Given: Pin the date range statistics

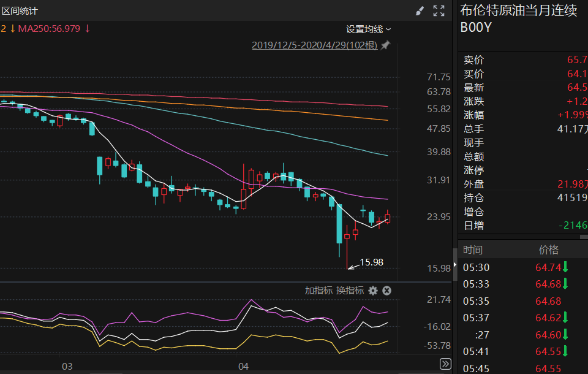Looking at the screenshot, I should tap(385, 45).
